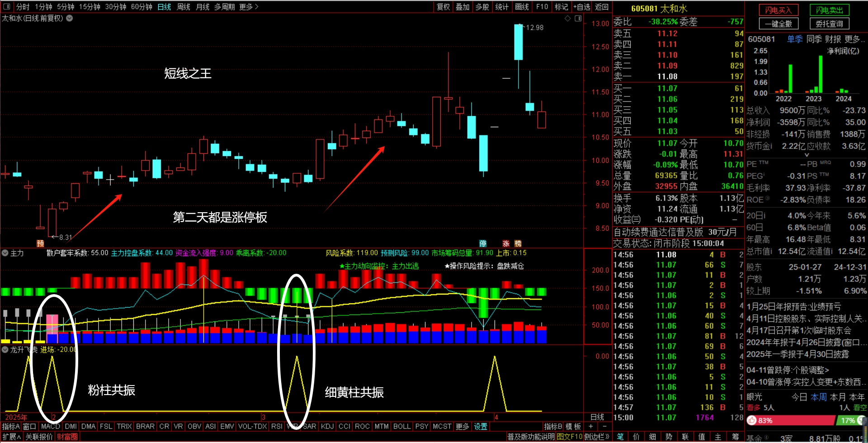Select 本月 in the 眼光 panel
The height and width of the screenshot is (443, 868).
838,397
